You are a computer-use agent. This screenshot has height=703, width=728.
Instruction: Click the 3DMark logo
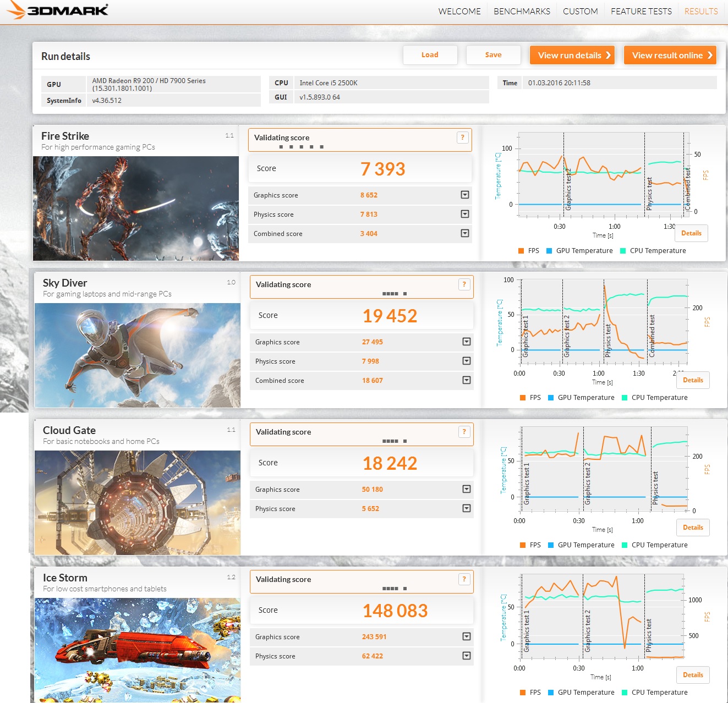point(58,10)
